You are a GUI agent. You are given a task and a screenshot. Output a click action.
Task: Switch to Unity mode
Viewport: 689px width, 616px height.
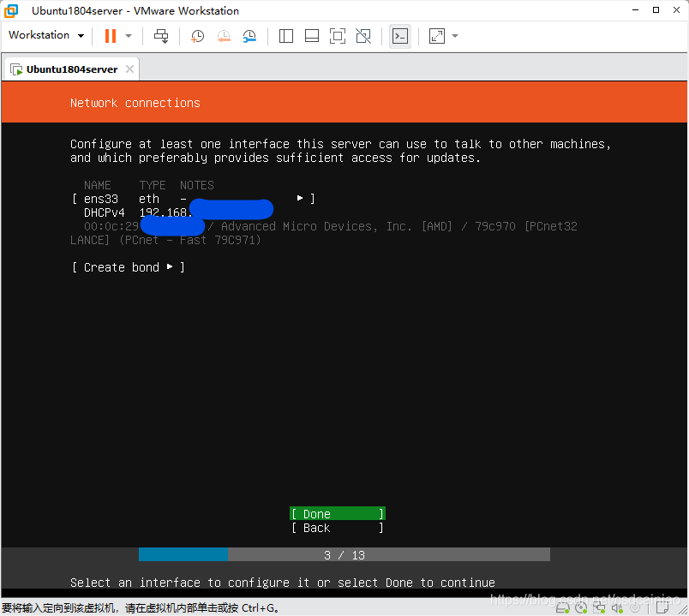(363, 36)
